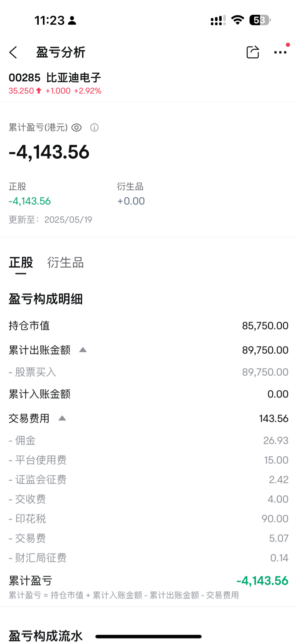Tap the 衍生品 +0.00 summary
The width and height of the screenshot is (297, 644).
(x=131, y=194)
